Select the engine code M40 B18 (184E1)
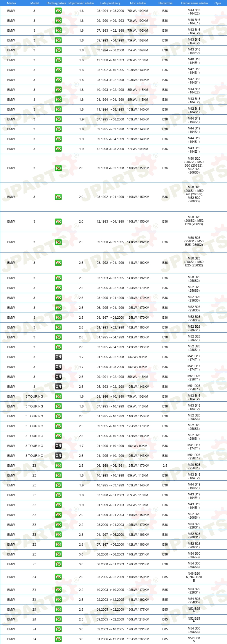The height and width of the screenshot is (644, 227). (x=194, y=61)
